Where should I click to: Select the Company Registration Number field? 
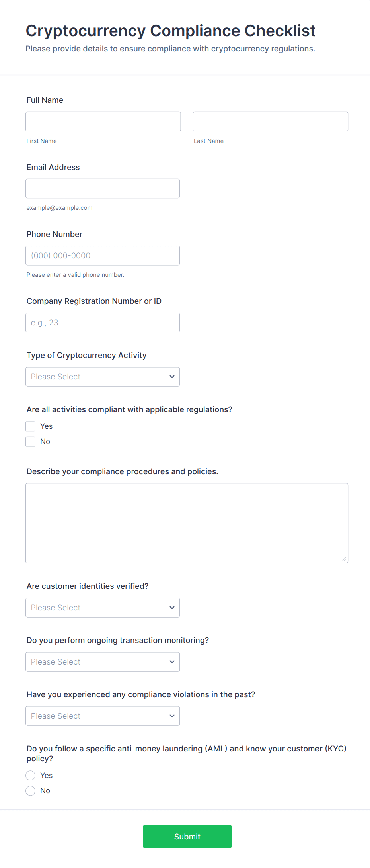(x=103, y=323)
